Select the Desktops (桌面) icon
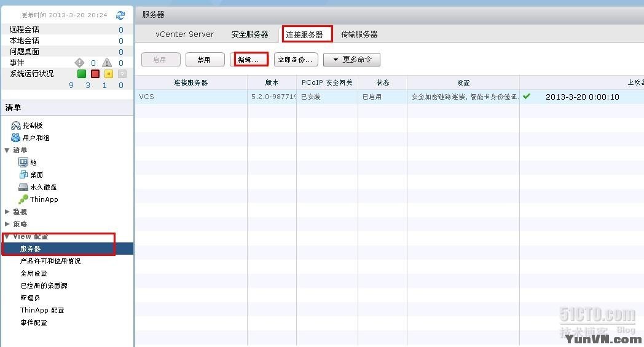 click(23, 174)
